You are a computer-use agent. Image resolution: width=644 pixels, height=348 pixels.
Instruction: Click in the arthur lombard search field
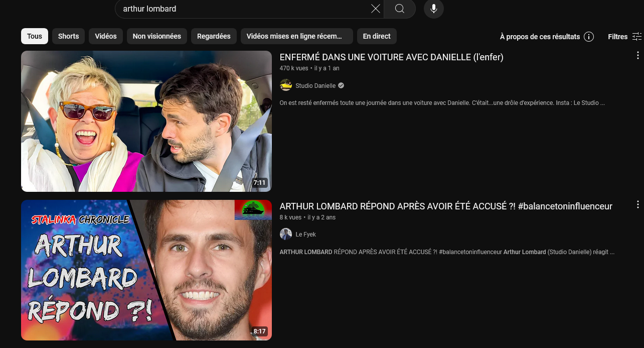pyautogui.click(x=241, y=9)
